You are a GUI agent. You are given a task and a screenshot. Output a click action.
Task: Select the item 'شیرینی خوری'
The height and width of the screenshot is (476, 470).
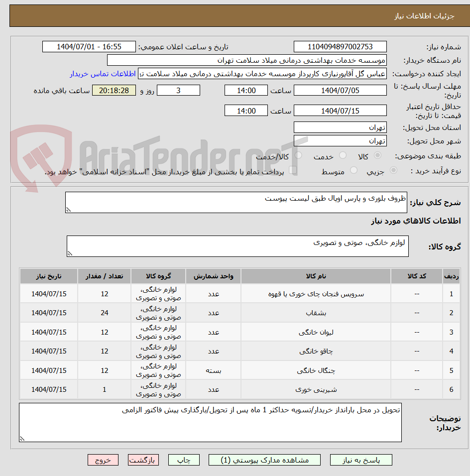pyautogui.click(x=316, y=389)
